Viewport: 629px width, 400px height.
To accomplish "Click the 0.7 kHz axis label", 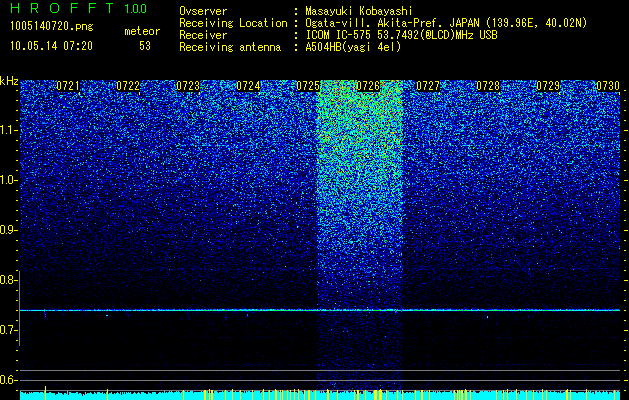I will tap(8, 330).
